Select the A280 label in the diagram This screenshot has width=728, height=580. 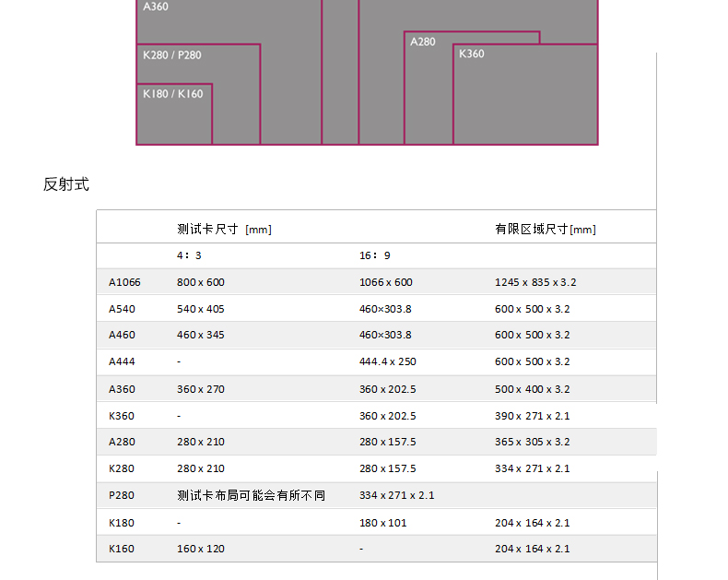click(422, 42)
